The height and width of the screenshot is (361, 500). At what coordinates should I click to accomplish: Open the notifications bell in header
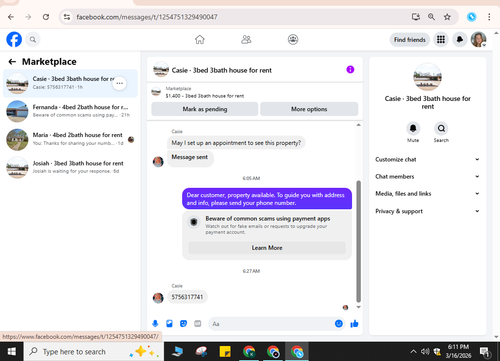point(460,40)
